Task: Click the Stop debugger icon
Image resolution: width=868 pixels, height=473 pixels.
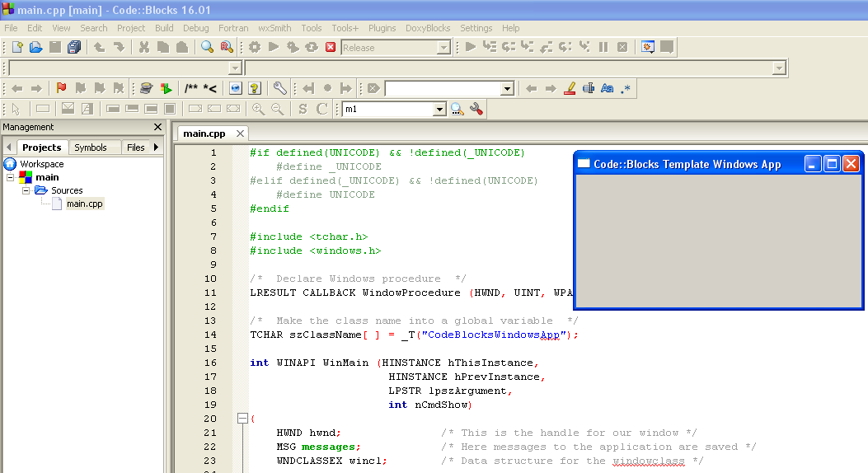Action: point(622,47)
